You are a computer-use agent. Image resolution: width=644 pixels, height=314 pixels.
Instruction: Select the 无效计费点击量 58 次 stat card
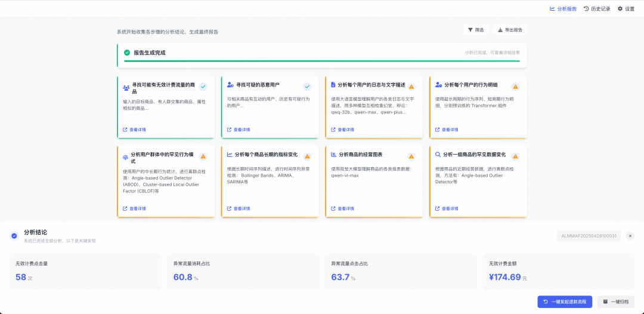point(86,272)
